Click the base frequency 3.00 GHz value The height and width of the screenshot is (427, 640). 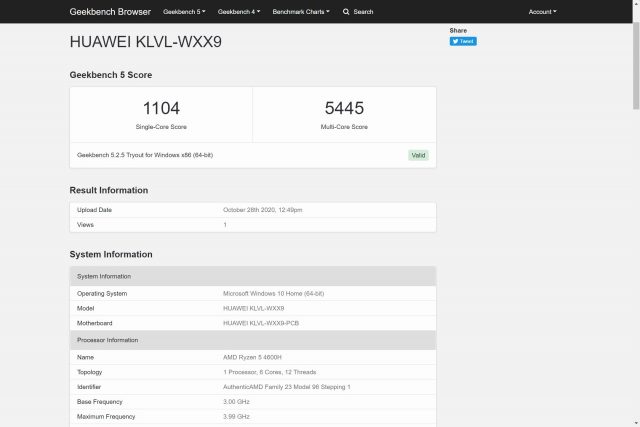(236, 402)
